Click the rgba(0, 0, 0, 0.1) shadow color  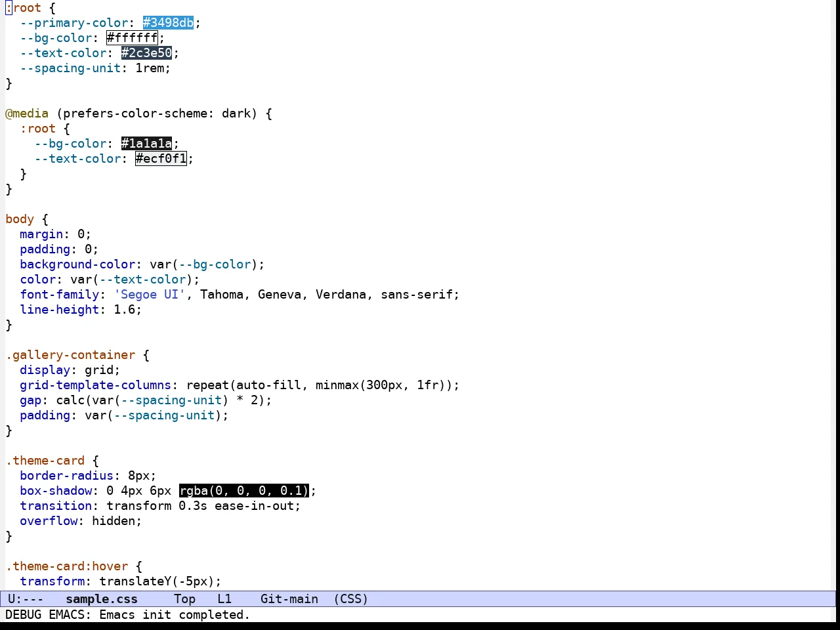244,491
